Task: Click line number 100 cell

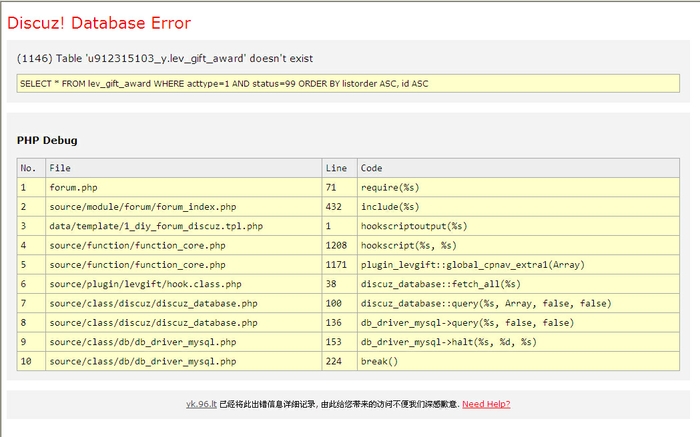Action: (340, 304)
